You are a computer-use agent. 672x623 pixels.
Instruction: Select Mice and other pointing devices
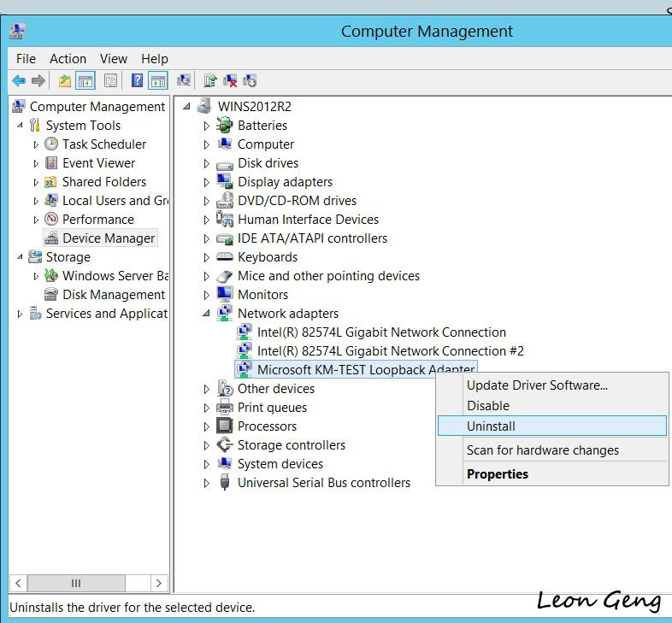(x=328, y=275)
